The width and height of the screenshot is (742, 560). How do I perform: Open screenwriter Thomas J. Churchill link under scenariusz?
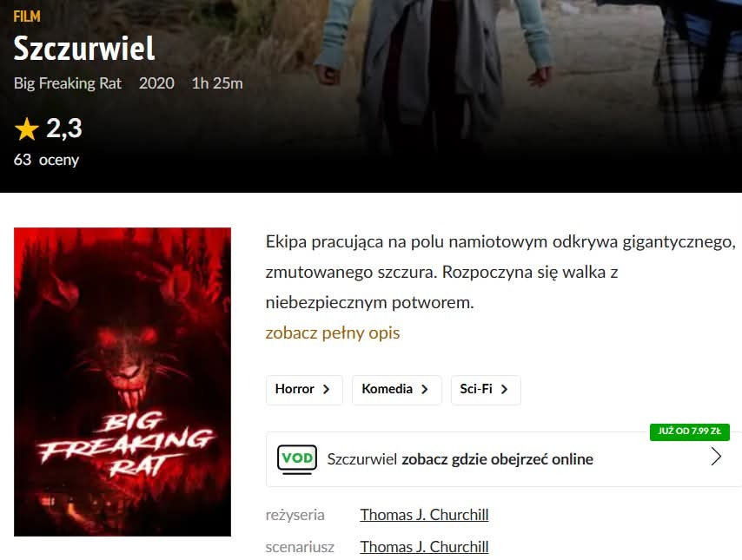pyautogui.click(x=424, y=547)
